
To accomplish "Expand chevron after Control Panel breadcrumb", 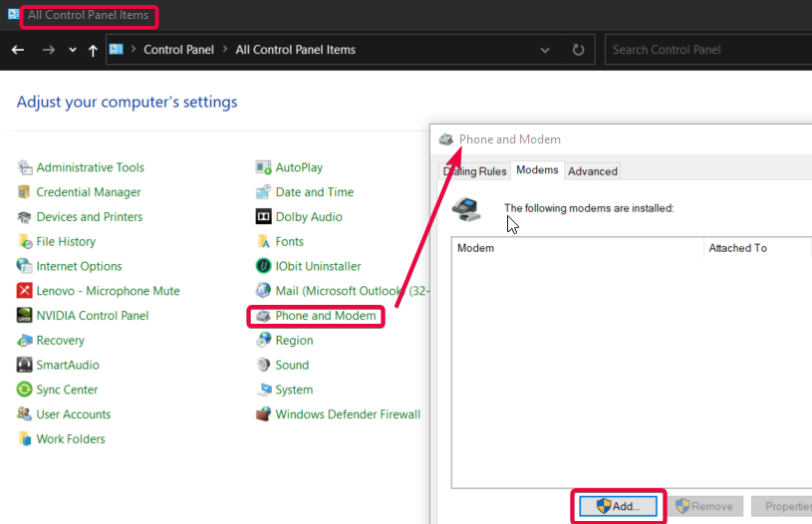I will (x=225, y=49).
